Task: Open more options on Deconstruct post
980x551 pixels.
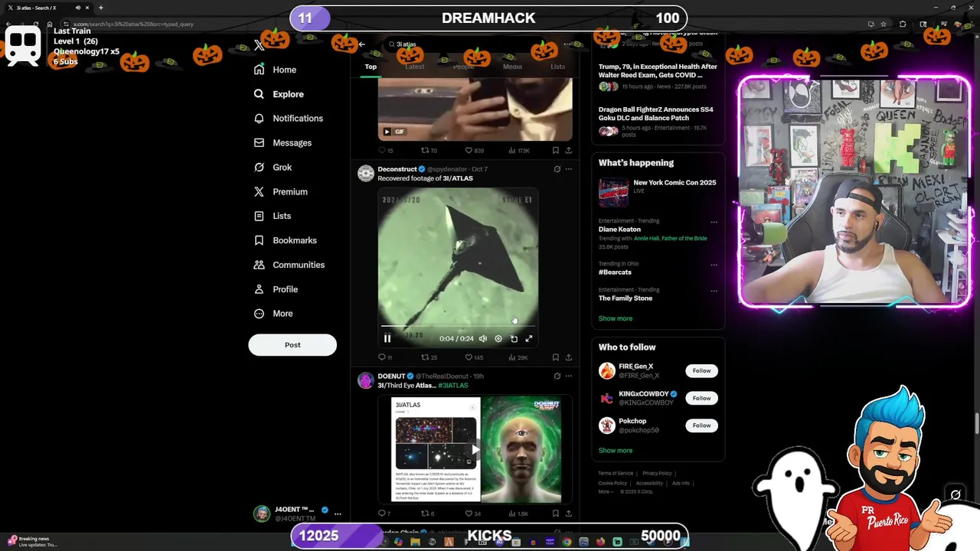Action: [x=568, y=169]
